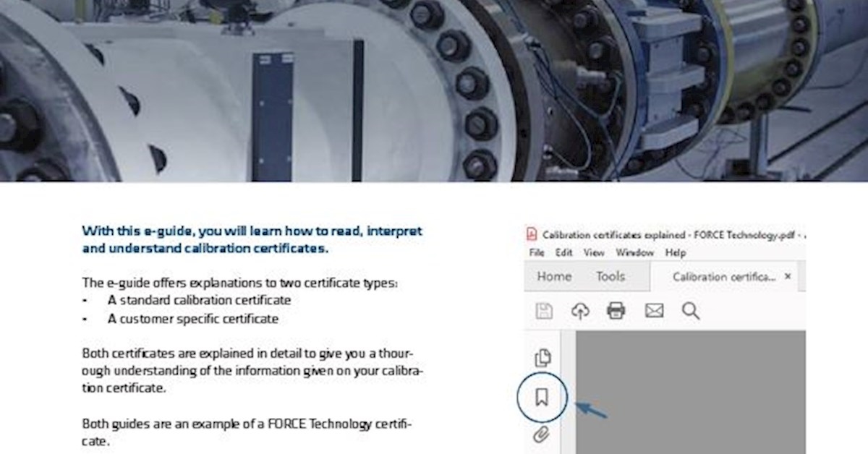Viewport: 868px width, 454px height.
Task: Activate the Search magnifier icon
Action: pyautogui.click(x=691, y=311)
